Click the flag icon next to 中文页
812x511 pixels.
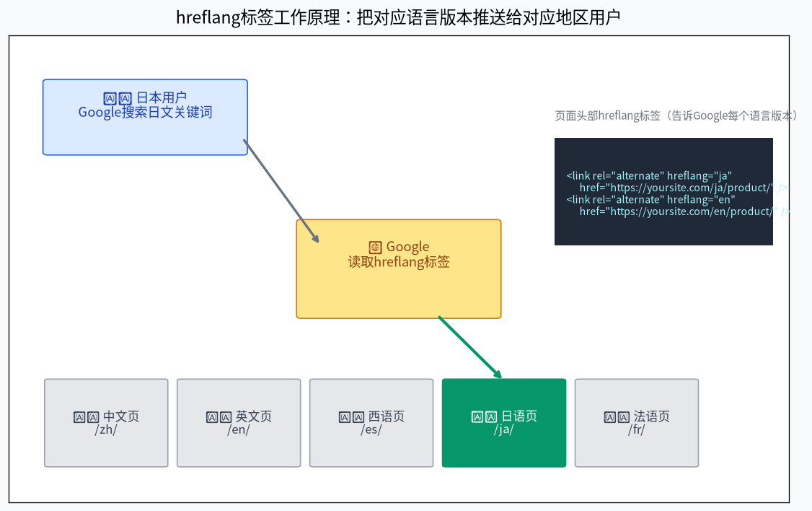point(86,417)
